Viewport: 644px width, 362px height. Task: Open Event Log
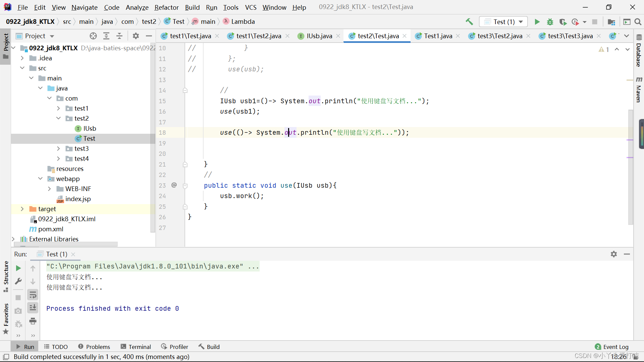point(612,347)
